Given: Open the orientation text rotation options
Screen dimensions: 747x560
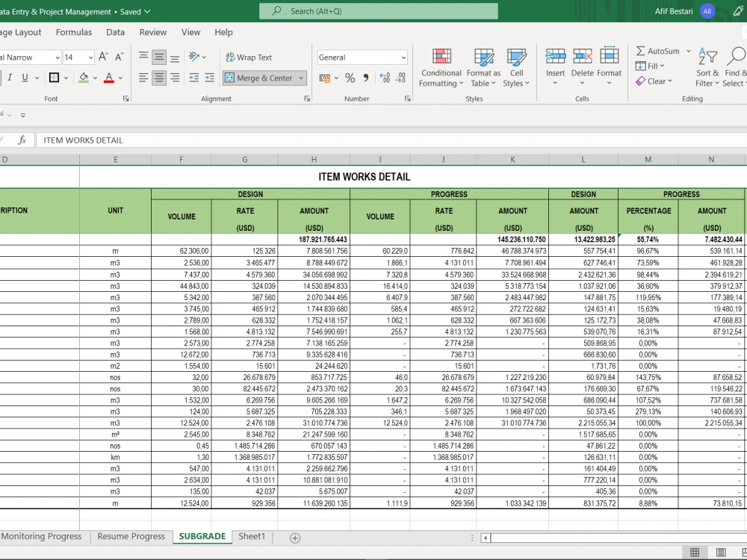Looking at the screenshot, I should (x=197, y=57).
